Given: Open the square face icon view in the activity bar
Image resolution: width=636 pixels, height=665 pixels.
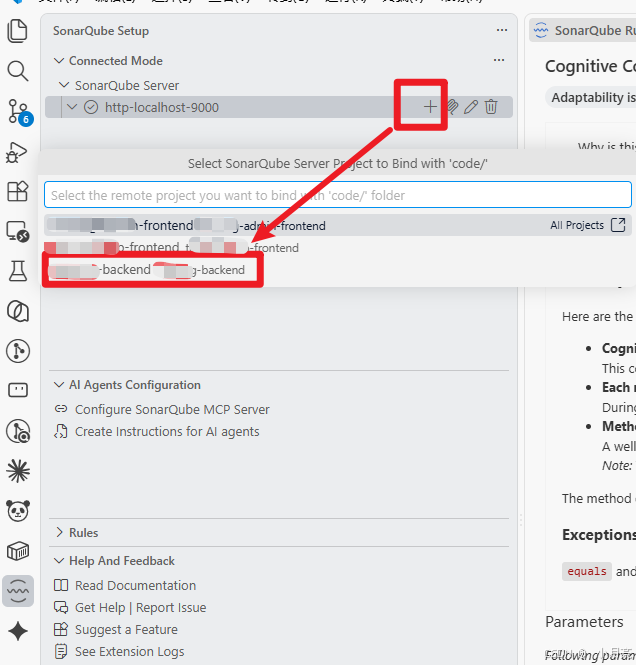Looking at the screenshot, I should pyautogui.click(x=18, y=390).
